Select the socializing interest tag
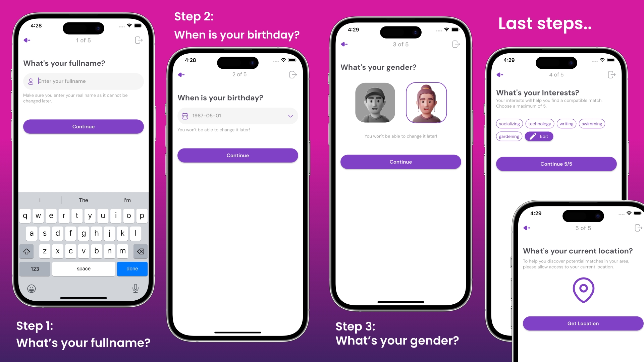The width and height of the screenshot is (644, 362). click(509, 123)
